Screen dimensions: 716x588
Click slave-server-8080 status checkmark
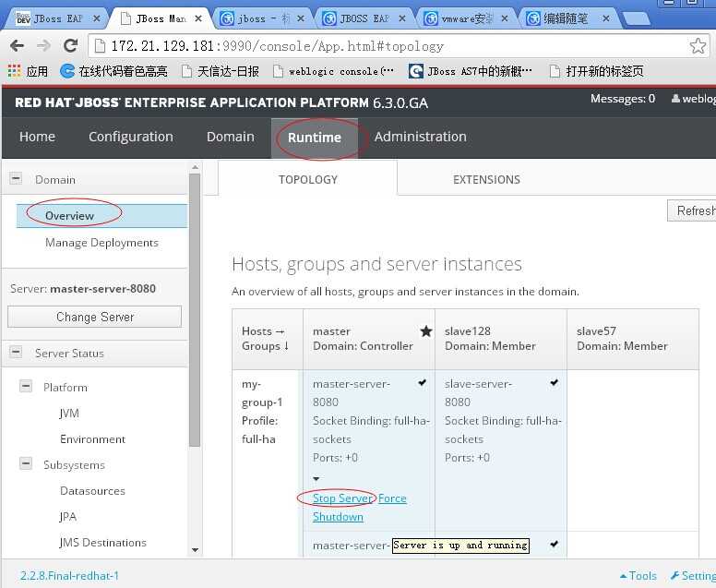pyautogui.click(x=554, y=382)
